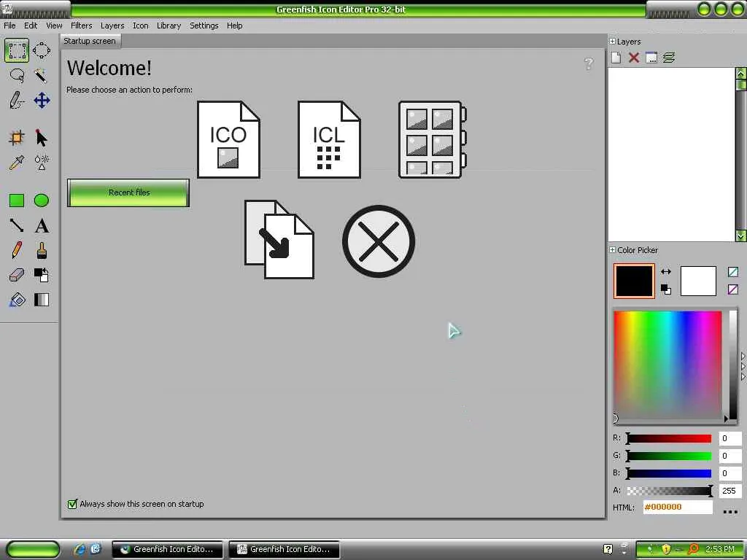Select the black foreground color swatch

coord(634,281)
